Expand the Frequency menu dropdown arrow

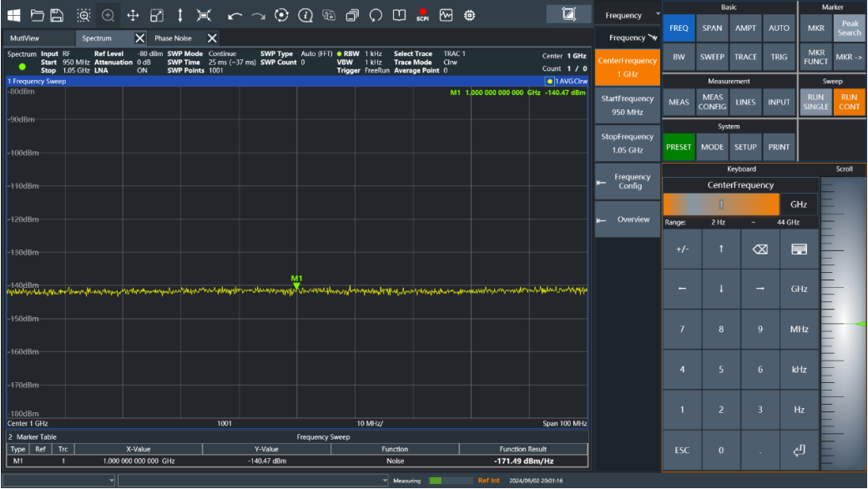658,14
